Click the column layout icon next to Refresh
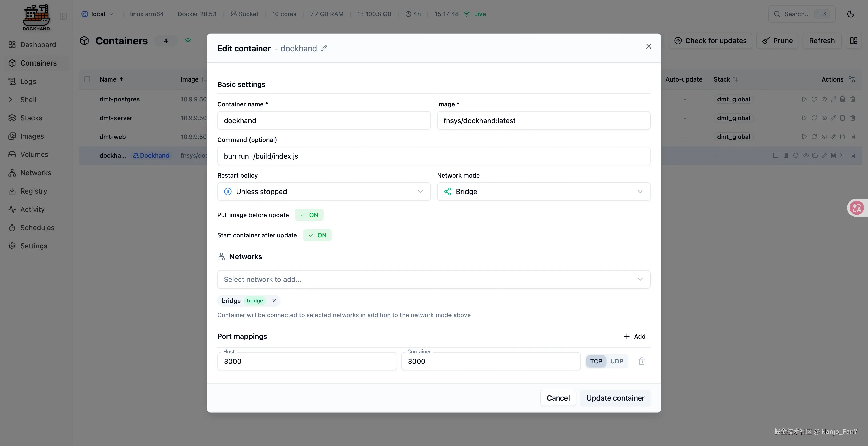This screenshot has height=446, width=868. tap(854, 41)
